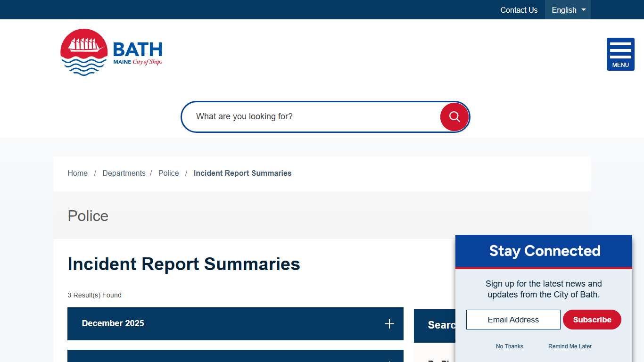The height and width of the screenshot is (362, 644).
Task: Click the December 2025 accordion header
Action: (189, 324)
